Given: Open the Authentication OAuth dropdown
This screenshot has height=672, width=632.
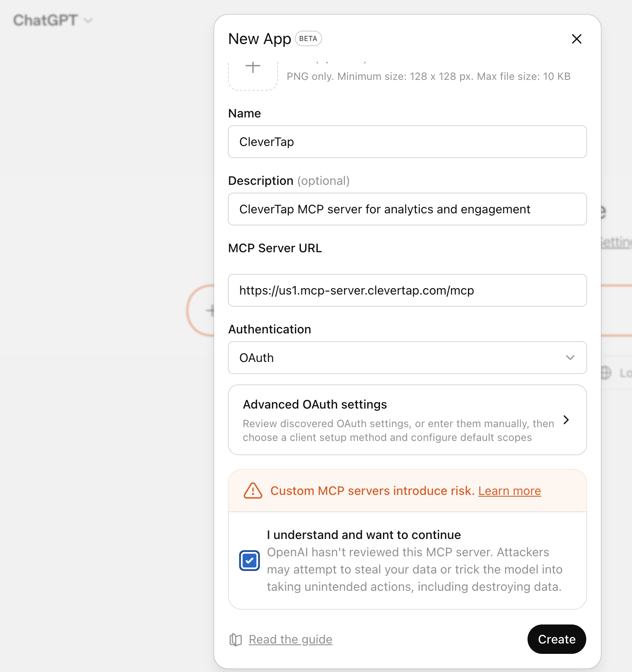Looking at the screenshot, I should coord(407,358).
